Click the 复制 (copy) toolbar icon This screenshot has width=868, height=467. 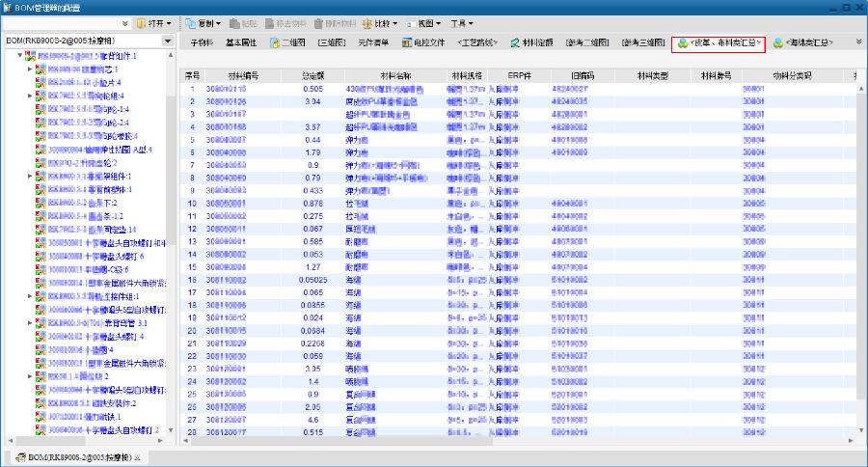point(191,22)
